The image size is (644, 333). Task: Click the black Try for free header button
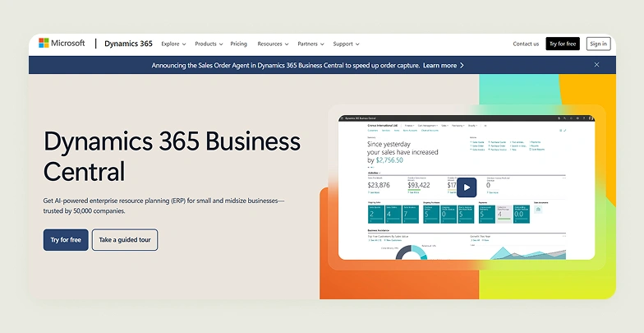563,44
